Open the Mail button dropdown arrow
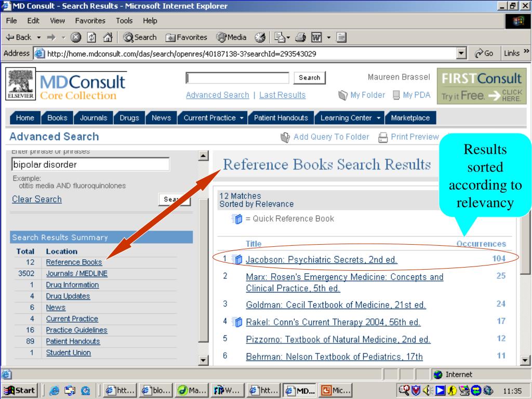Viewport: 532px width, 399px height. click(288, 37)
